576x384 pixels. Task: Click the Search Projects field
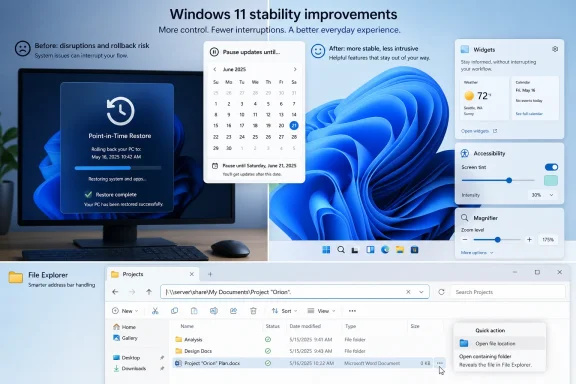point(508,292)
